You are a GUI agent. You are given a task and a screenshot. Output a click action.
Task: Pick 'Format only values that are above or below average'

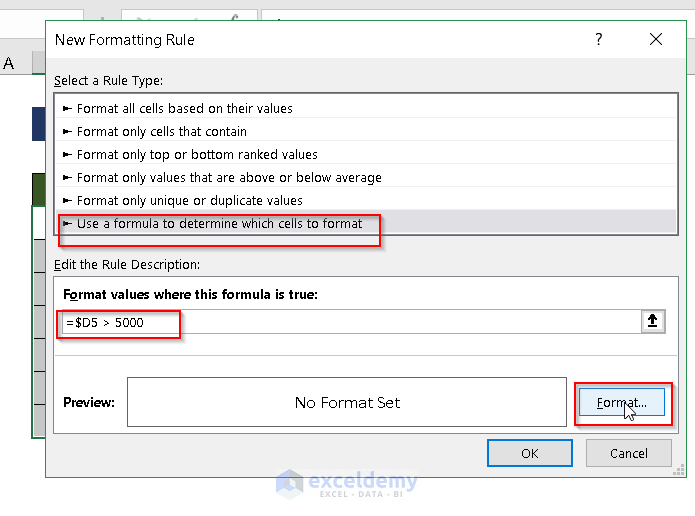click(366, 177)
